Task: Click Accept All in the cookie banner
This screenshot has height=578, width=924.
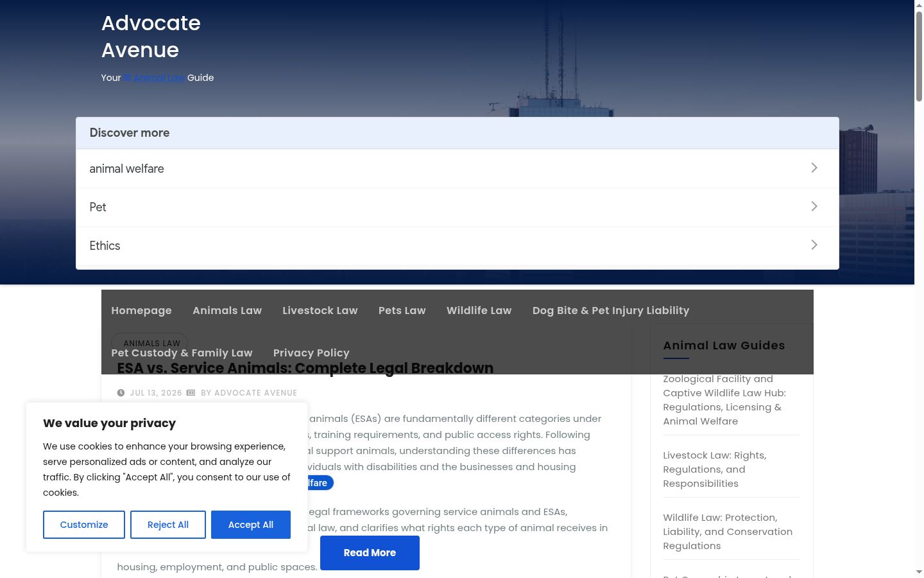Action: [251, 525]
